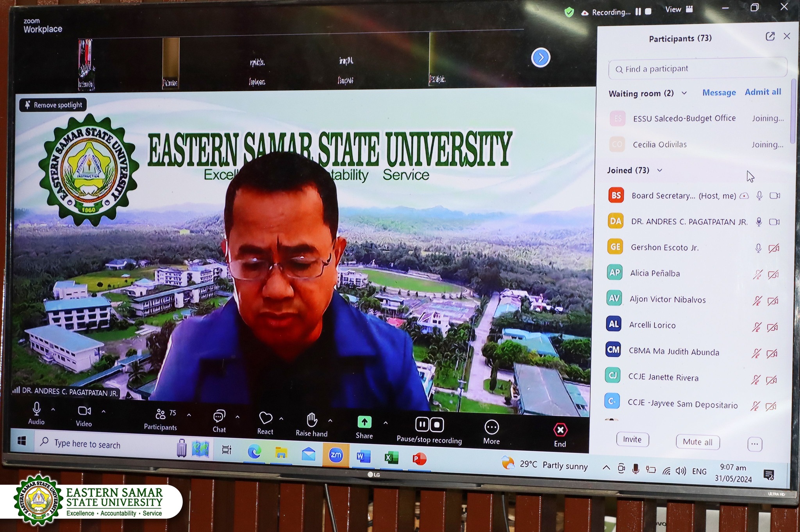Toggle camera with the Video button
The height and width of the screenshot is (532, 800).
click(x=84, y=416)
